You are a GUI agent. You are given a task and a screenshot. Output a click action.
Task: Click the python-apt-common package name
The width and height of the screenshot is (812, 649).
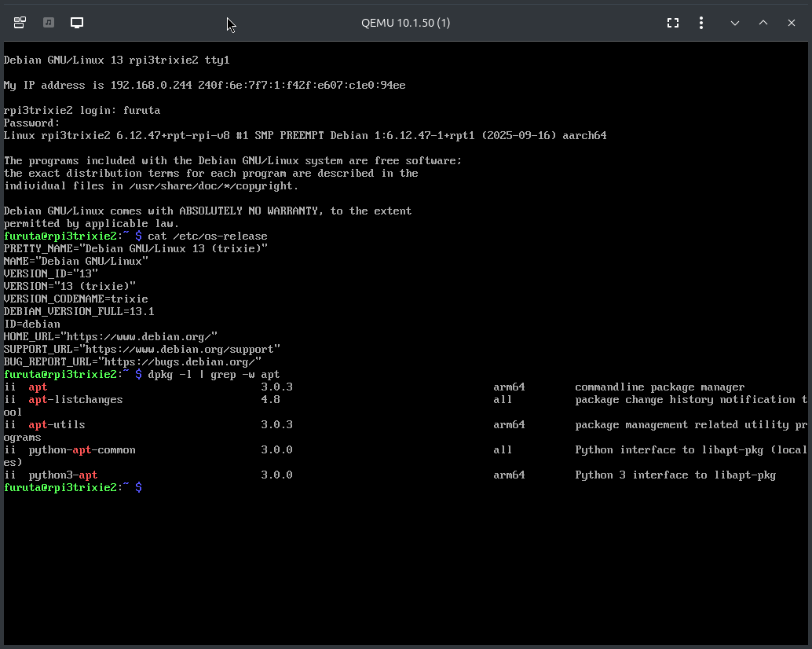click(x=82, y=449)
